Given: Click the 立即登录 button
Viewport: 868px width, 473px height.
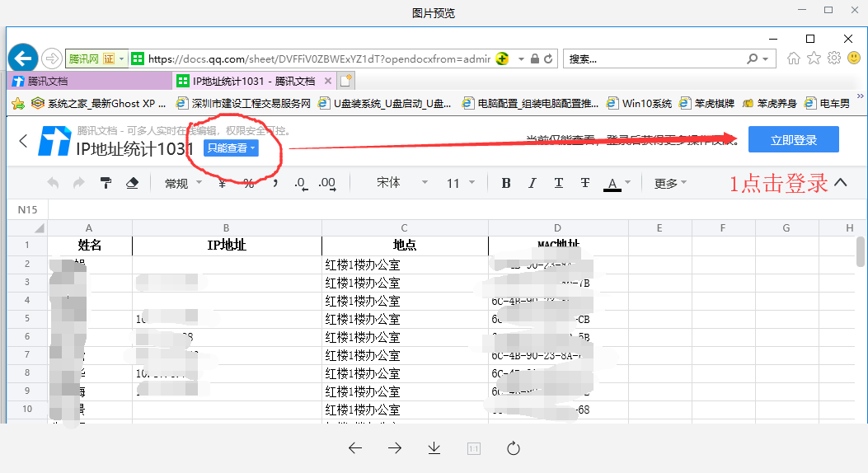Looking at the screenshot, I should coord(793,140).
